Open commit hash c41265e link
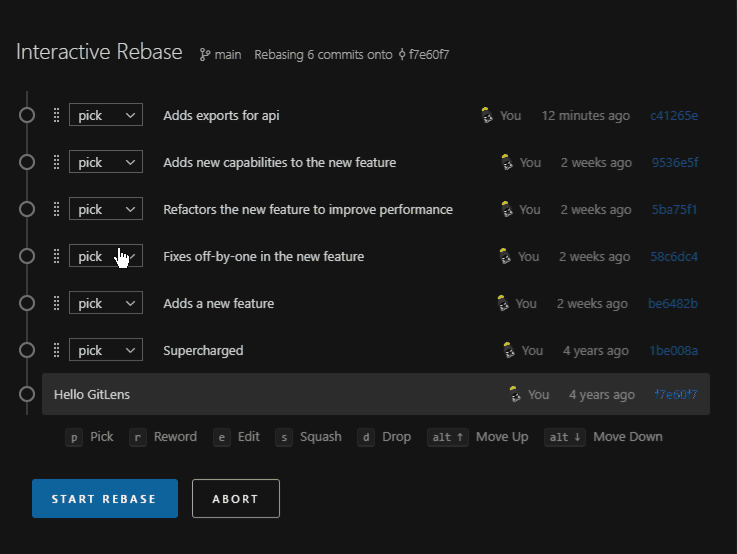The height and width of the screenshot is (554, 737). [674, 115]
